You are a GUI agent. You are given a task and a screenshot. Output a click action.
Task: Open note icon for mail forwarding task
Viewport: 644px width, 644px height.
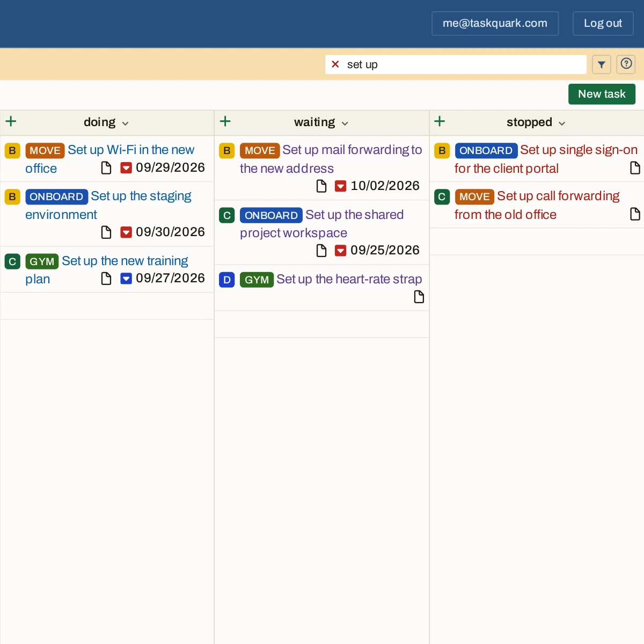321,186
